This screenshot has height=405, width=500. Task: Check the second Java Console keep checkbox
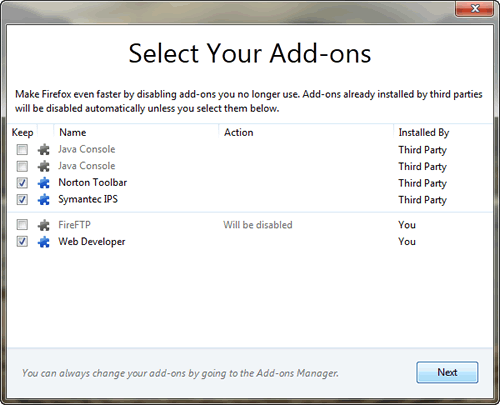point(22,166)
